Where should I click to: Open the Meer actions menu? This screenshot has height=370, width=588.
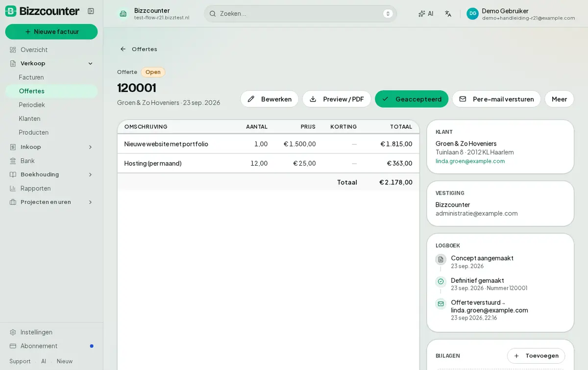(559, 99)
